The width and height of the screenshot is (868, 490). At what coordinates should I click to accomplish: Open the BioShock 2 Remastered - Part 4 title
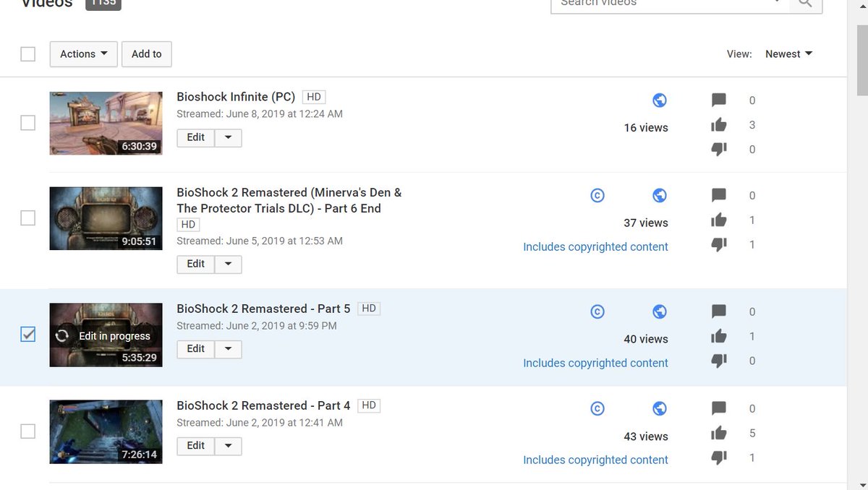(x=263, y=405)
